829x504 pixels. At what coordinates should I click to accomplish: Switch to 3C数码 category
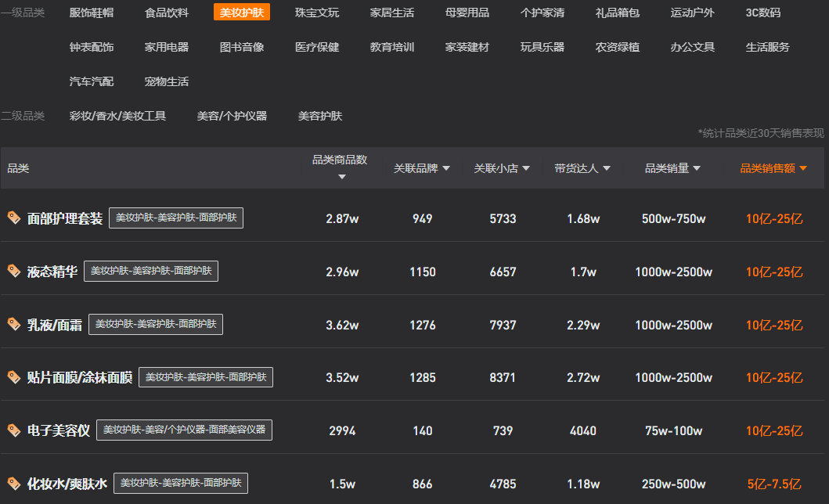[762, 13]
